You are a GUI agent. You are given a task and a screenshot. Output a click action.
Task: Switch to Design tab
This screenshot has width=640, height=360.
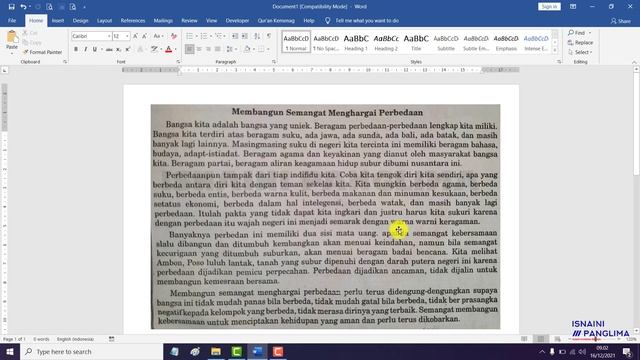(x=80, y=20)
